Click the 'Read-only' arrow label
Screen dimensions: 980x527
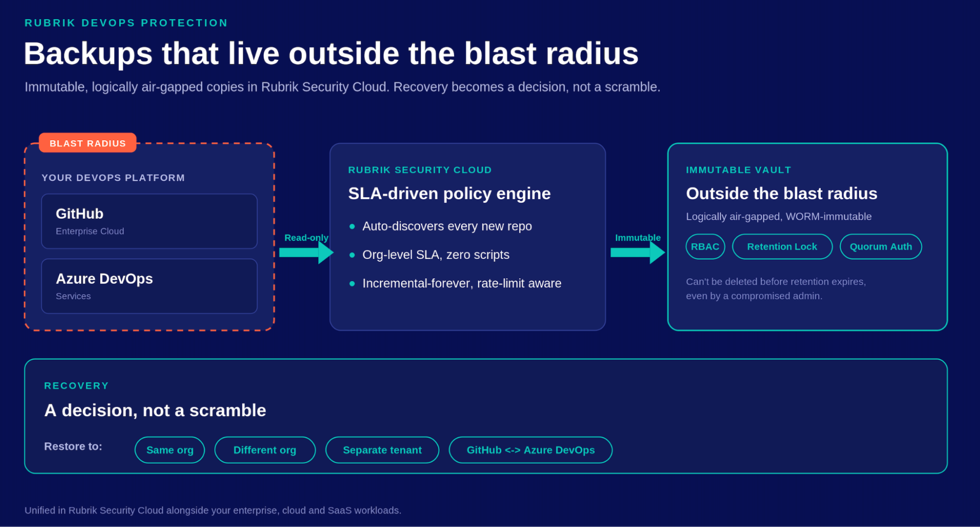click(306, 238)
